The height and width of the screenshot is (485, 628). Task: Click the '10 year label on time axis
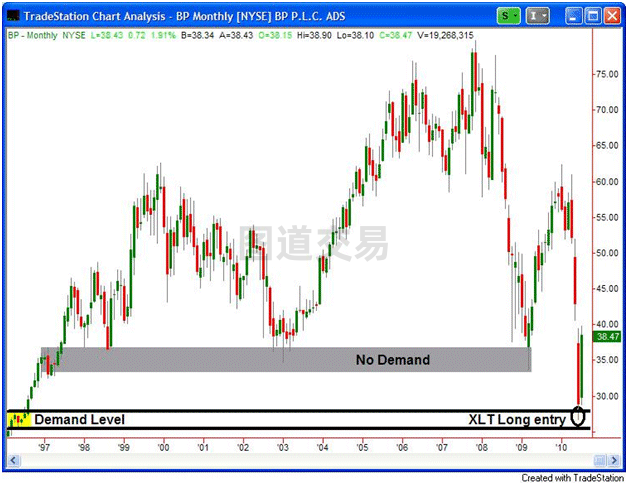(561, 447)
